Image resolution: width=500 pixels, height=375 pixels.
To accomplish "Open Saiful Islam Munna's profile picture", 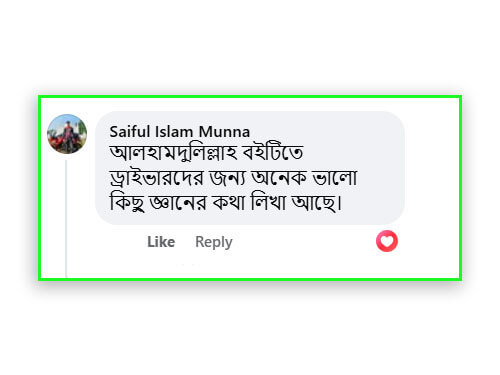I will point(67,134).
